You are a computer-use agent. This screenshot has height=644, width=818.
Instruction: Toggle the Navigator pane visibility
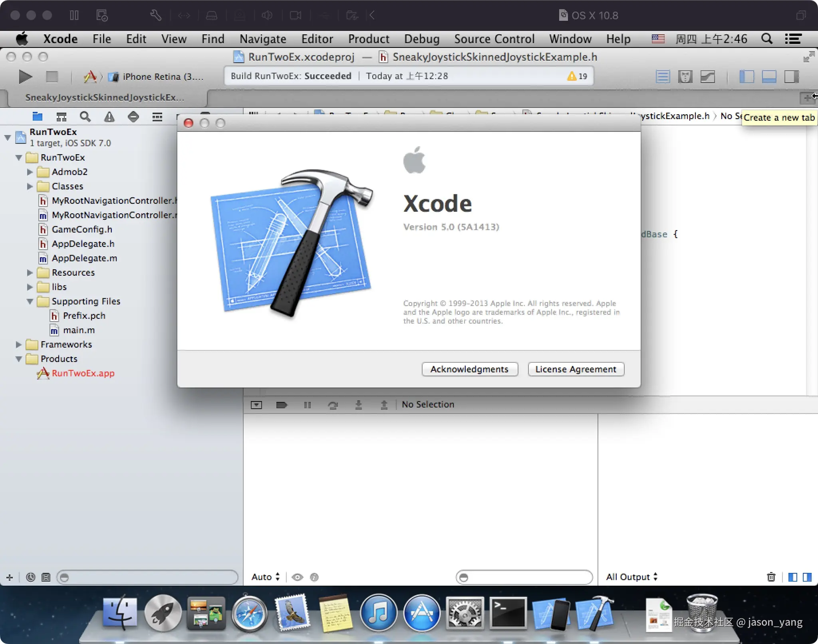[x=747, y=76]
